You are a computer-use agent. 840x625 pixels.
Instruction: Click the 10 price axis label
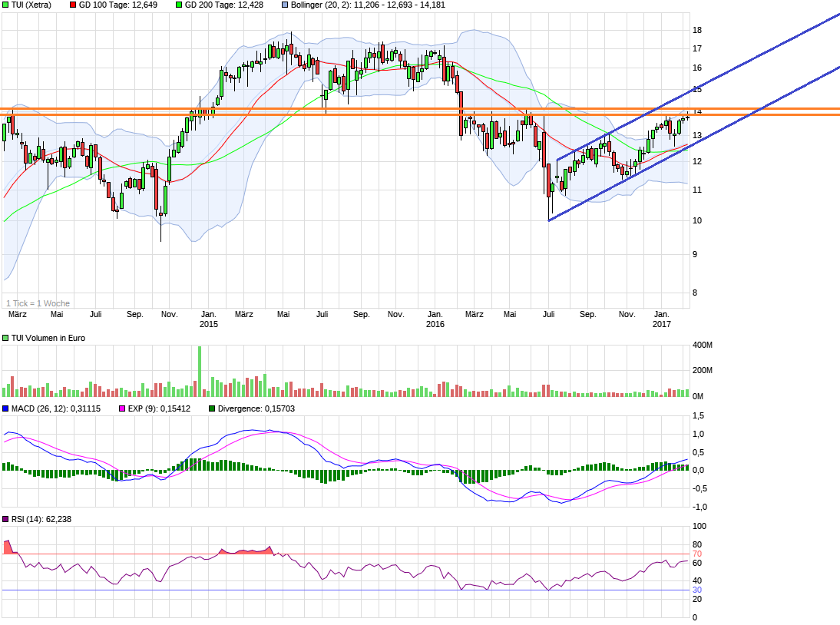click(x=697, y=220)
